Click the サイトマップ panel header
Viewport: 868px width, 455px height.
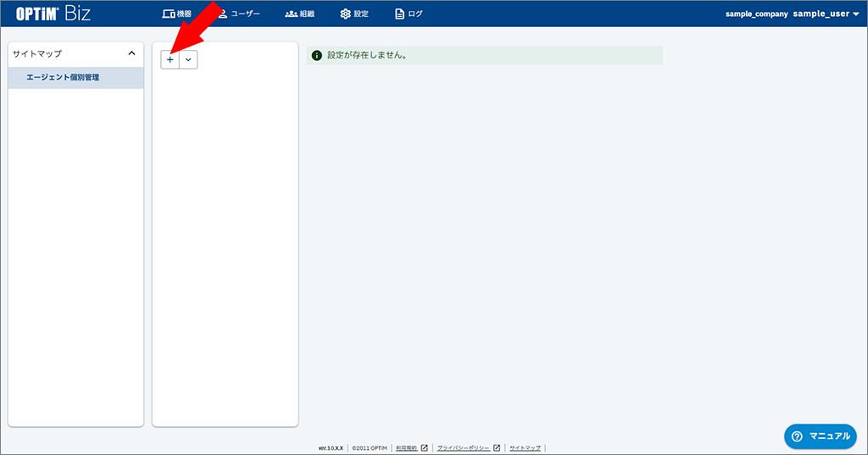click(x=75, y=53)
